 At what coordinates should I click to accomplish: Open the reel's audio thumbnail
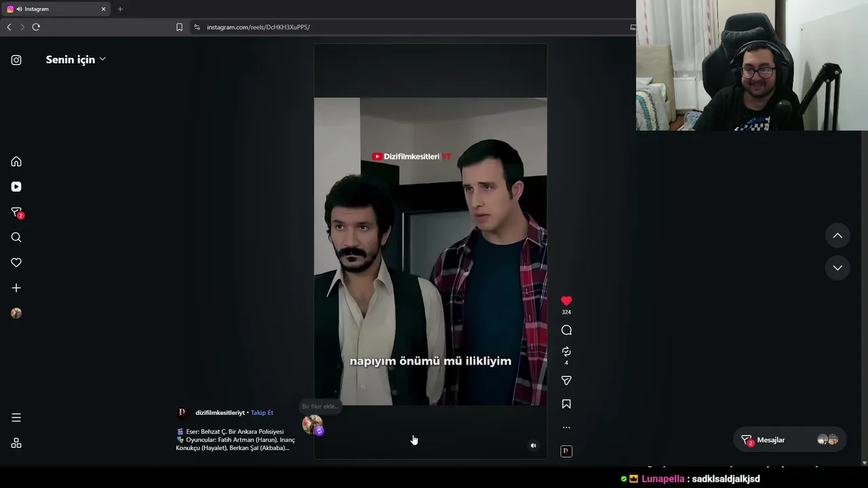tap(566, 451)
